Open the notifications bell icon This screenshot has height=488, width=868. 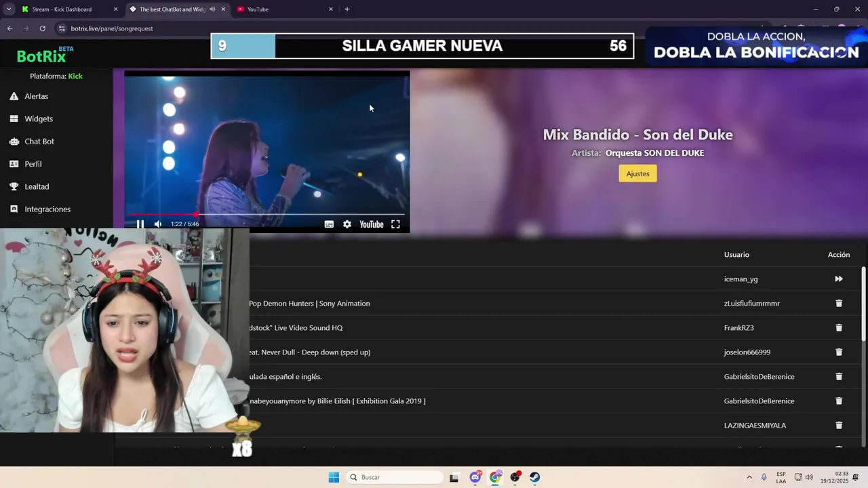(856, 477)
